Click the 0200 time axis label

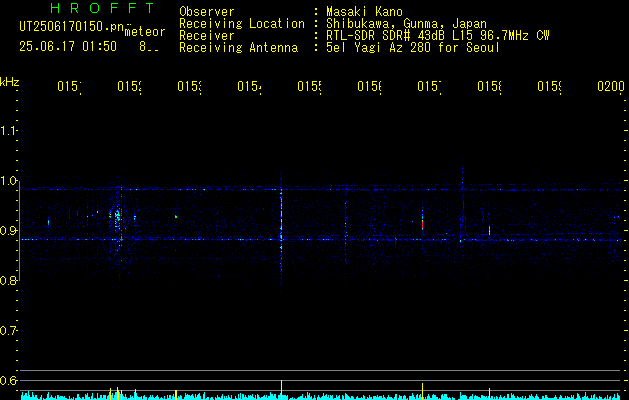[611, 86]
